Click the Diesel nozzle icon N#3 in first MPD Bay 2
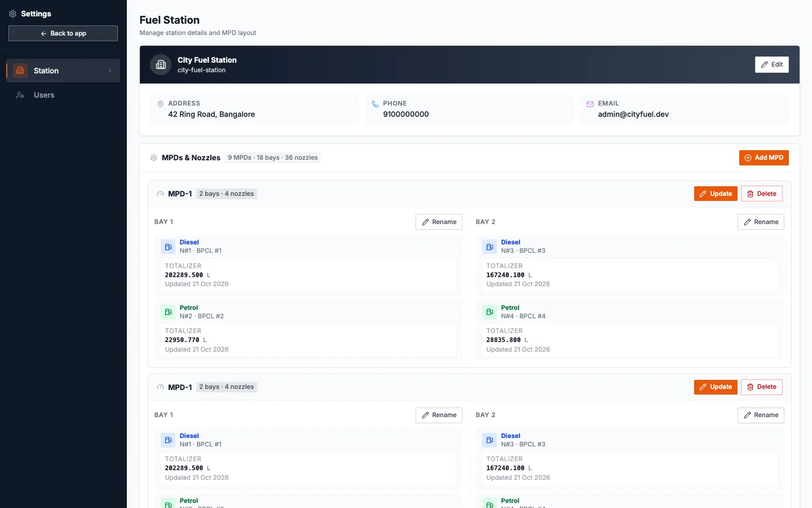Screen dimensions: 812x508 click(489, 247)
